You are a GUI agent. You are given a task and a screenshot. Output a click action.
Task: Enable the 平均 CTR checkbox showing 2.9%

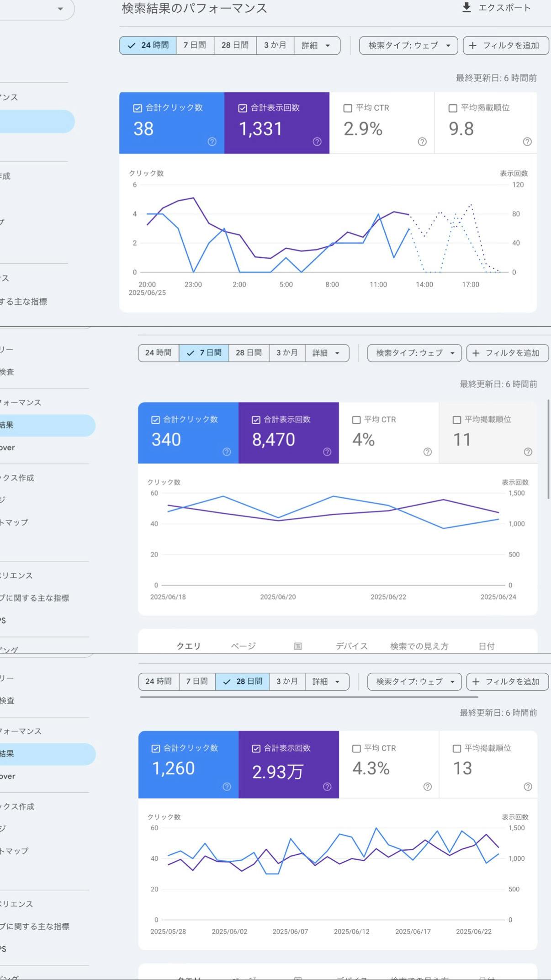[x=348, y=108]
